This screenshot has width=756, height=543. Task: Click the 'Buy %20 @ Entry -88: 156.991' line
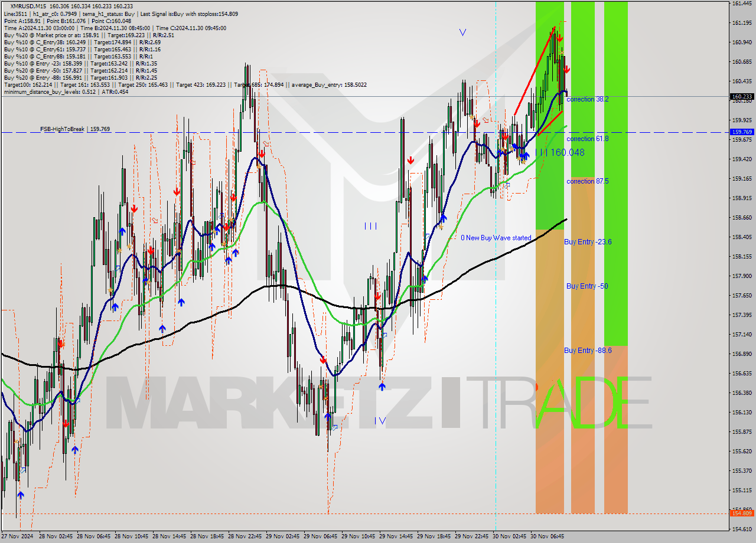coord(80,77)
